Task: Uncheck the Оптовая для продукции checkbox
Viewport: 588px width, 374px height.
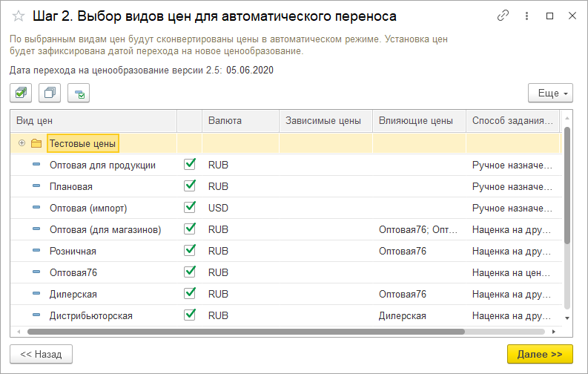Action: [190, 164]
